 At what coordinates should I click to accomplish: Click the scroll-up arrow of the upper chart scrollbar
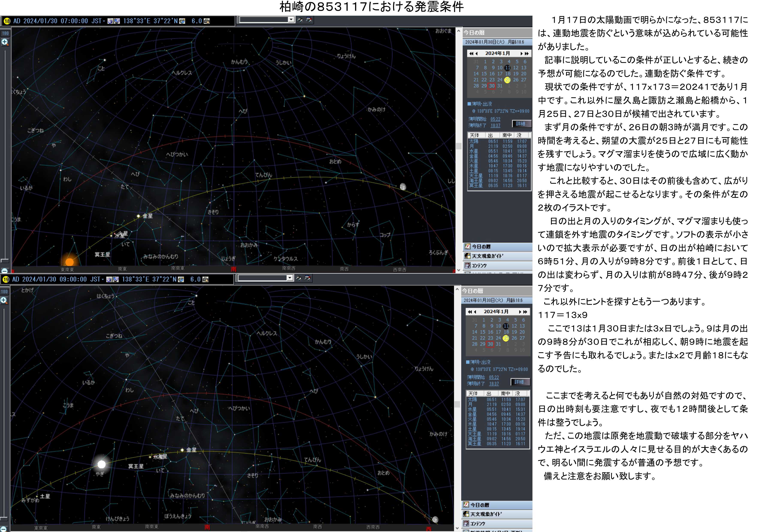[x=458, y=31]
